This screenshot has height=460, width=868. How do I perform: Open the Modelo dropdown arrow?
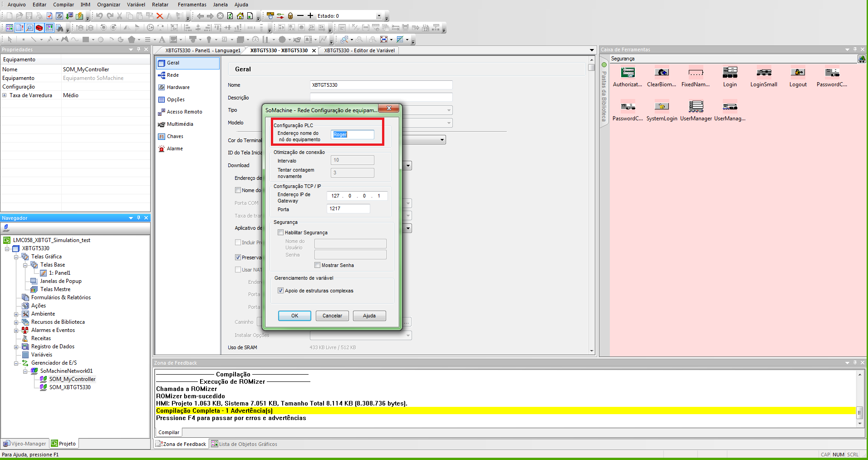pyautogui.click(x=449, y=123)
